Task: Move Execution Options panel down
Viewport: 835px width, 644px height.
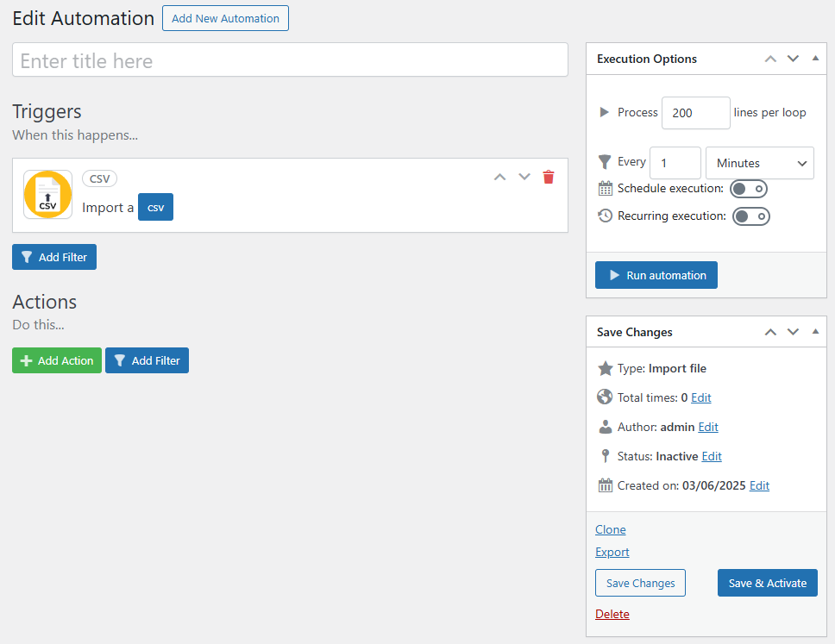Action: [x=794, y=59]
